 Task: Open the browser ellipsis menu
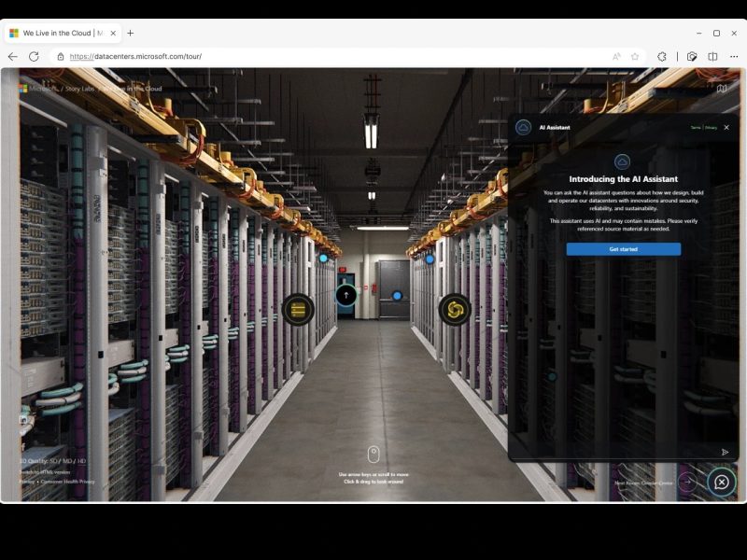click(x=734, y=56)
